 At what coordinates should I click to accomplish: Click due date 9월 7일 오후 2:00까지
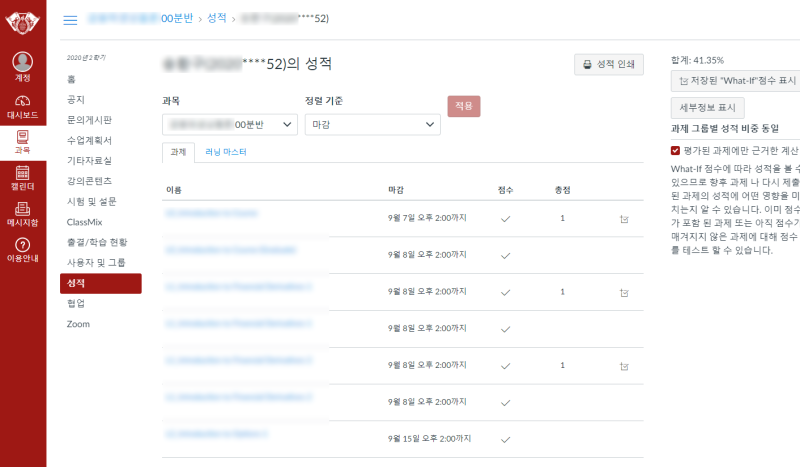pyautogui.click(x=427, y=218)
